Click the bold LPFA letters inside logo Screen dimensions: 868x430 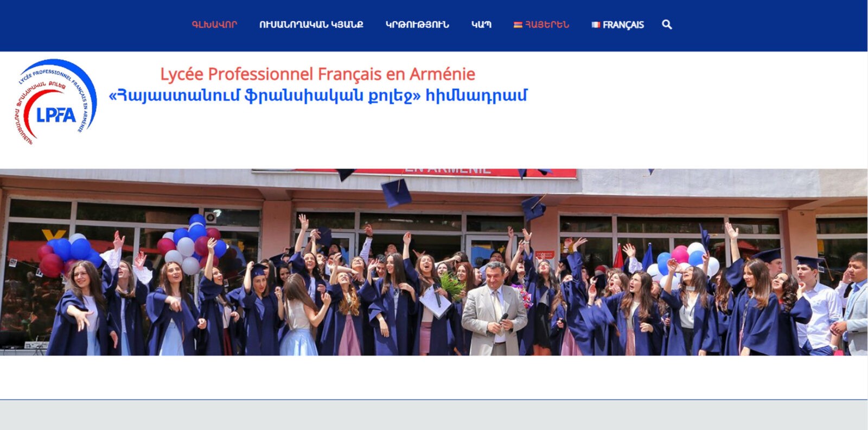tap(56, 115)
